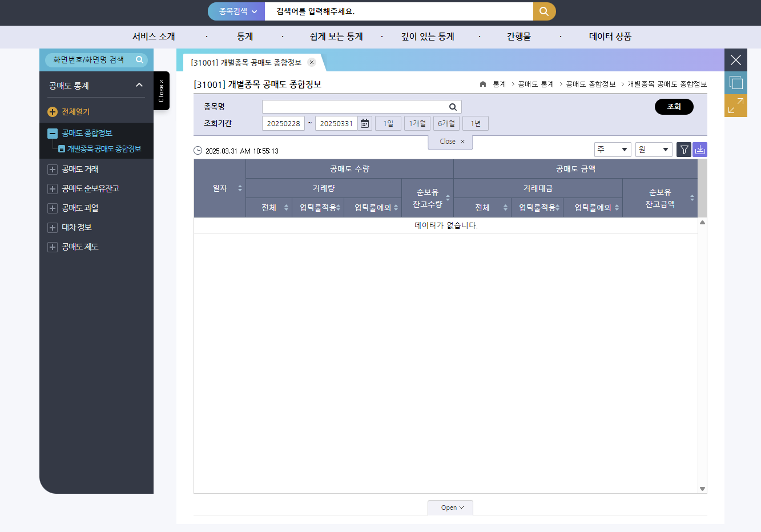Sort 거래대금 업틱룰예외 column

617,208
